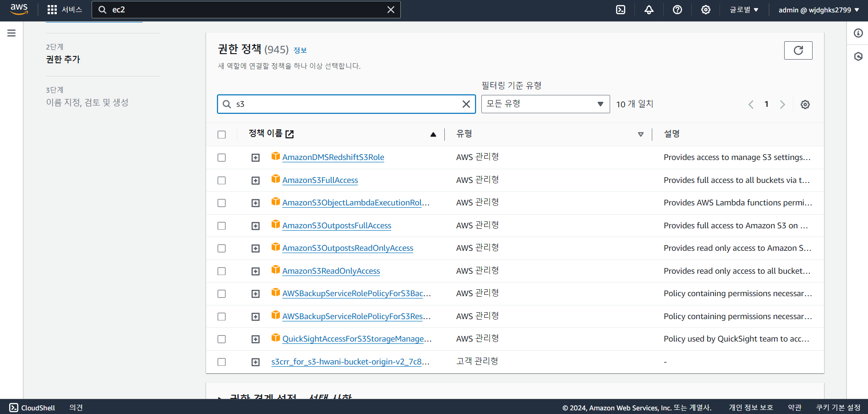
Task: Click the QuickSightAccessForS3StorageManage policy box icon
Action: [x=276, y=337]
